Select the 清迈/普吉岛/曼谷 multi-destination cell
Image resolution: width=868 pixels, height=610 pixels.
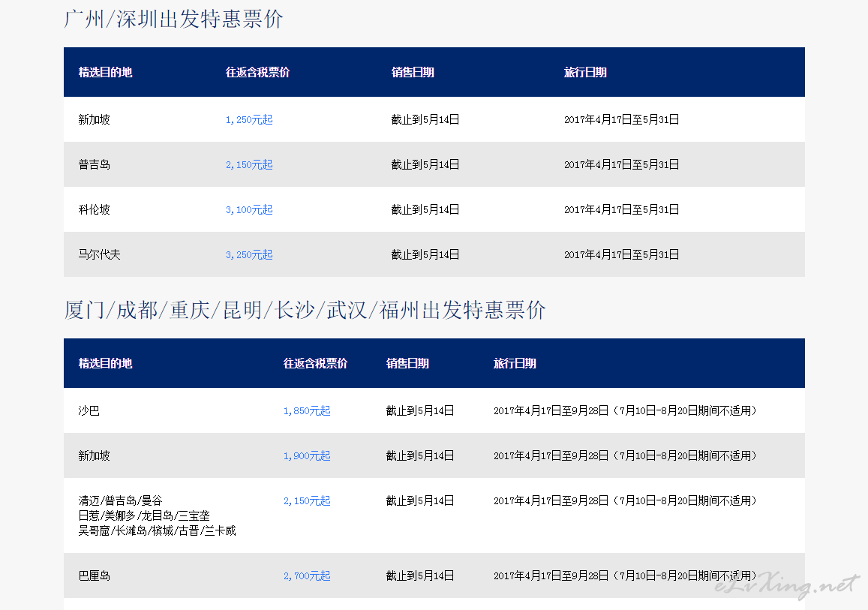pos(158,516)
